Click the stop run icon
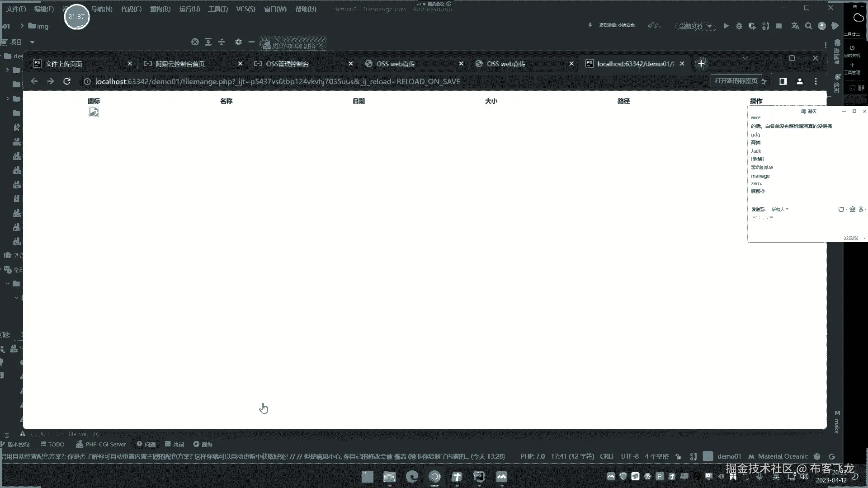 (778, 26)
